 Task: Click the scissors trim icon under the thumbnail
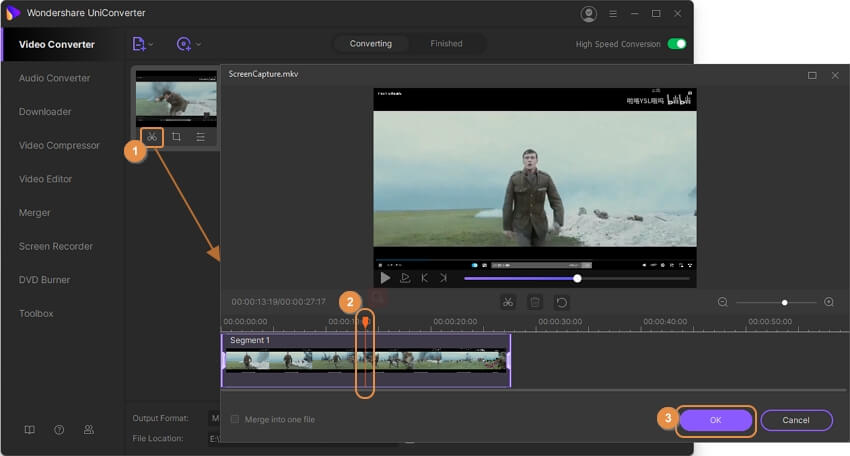coord(152,136)
